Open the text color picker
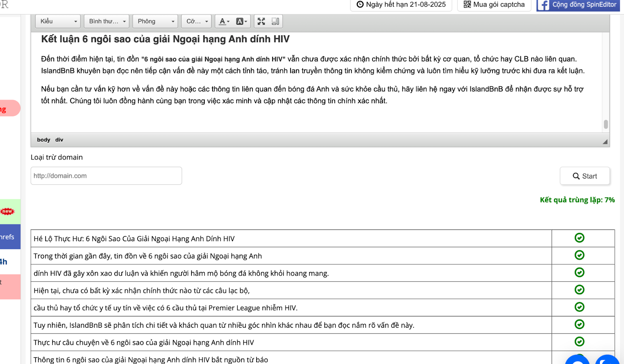This screenshot has width=624, height=364. [224, 21]
